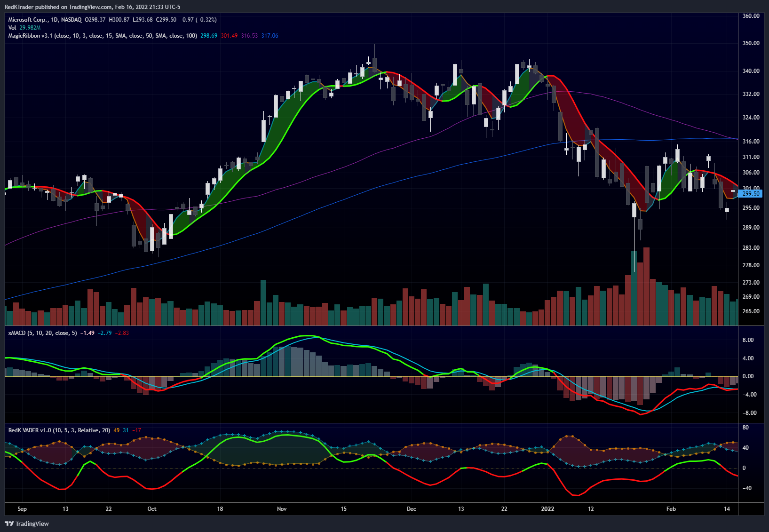Click the 316.00 price axis label
The height and width of the screenshot is (532, 769).
click(x=751, y=142)
